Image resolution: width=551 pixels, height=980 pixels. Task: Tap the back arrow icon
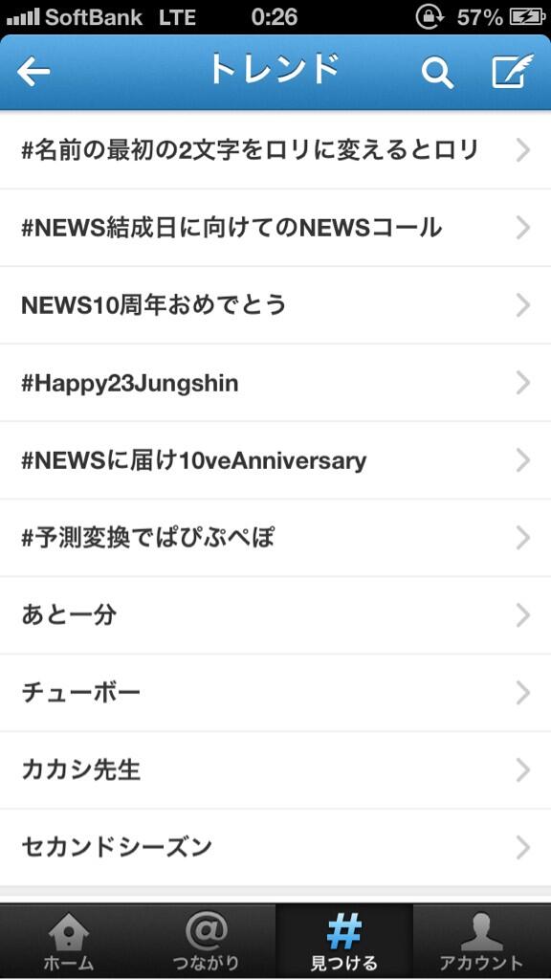33,71
